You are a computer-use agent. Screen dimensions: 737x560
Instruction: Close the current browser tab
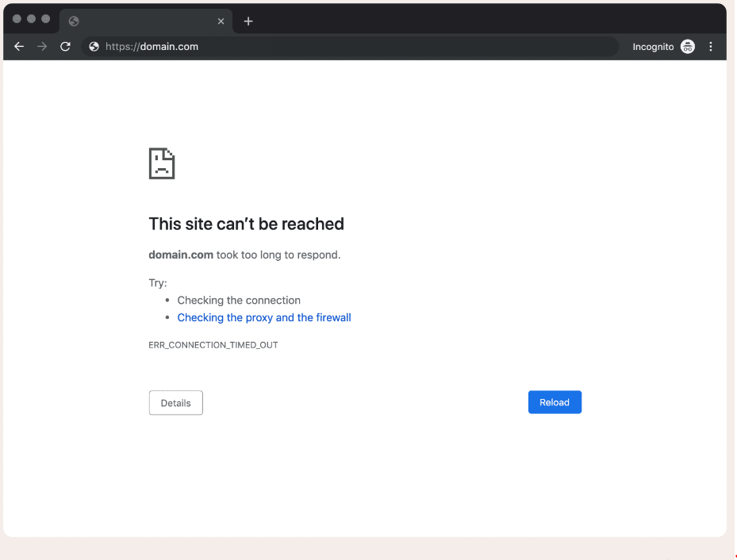[x=221, y=21]
